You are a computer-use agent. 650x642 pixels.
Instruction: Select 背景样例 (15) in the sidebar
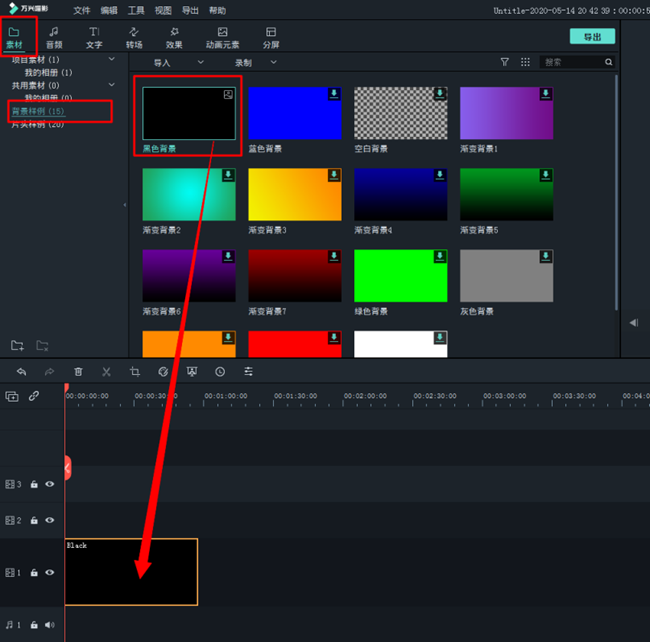(x=38, y=111)
